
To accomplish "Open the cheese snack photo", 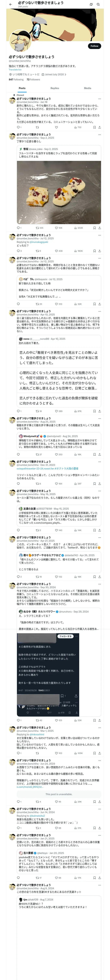I will tap(59, 192).
